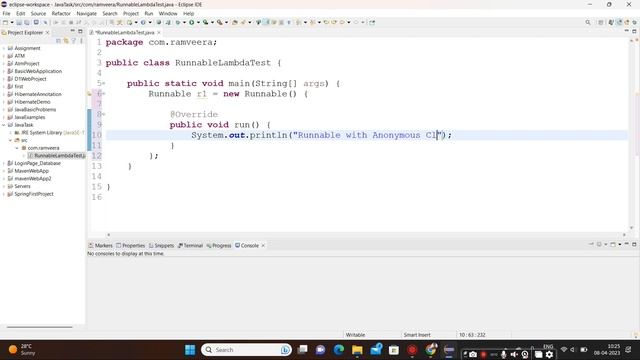This screenshot has height=360, width=640.
Task: Click the Debug bug toolbar icon
Action: tap(178, 22)
